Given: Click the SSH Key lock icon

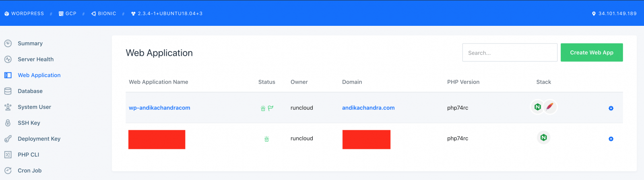Looking at the screenshot, I should (8, 123).
